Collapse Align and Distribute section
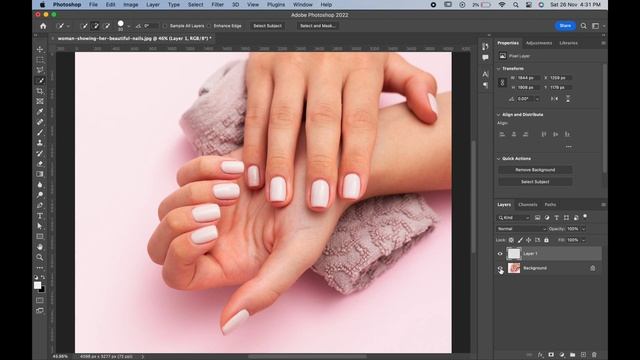 (498, 115)
